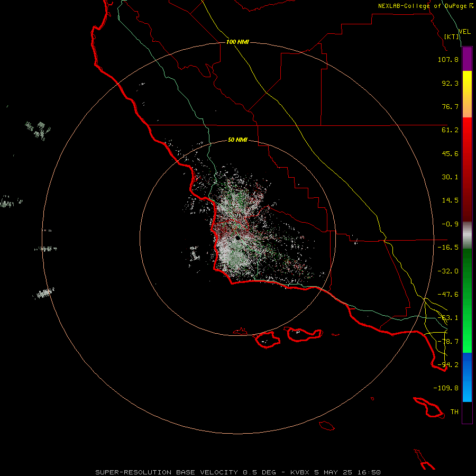This screenshot has height=476, width=476.
Task: Click the 50 NMI range ring label
Action: coord(237,140)
